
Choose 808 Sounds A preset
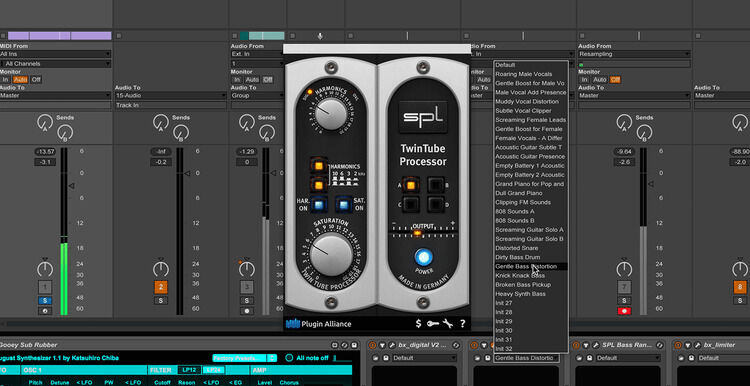[x=530, y=211]
